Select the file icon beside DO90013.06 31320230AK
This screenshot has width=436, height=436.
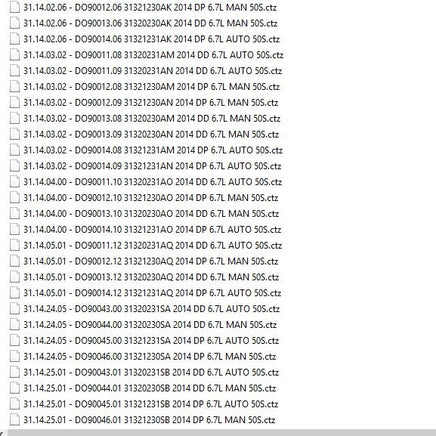pos(15,23)
